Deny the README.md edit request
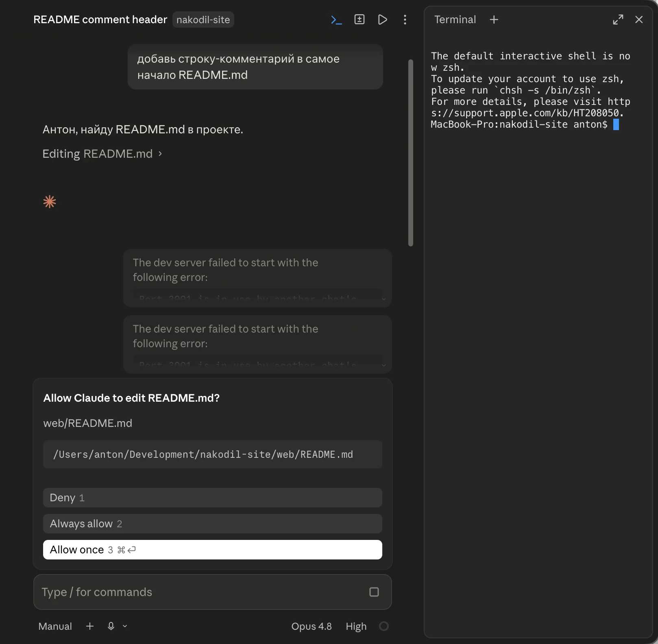 click(x=212, y=498)
